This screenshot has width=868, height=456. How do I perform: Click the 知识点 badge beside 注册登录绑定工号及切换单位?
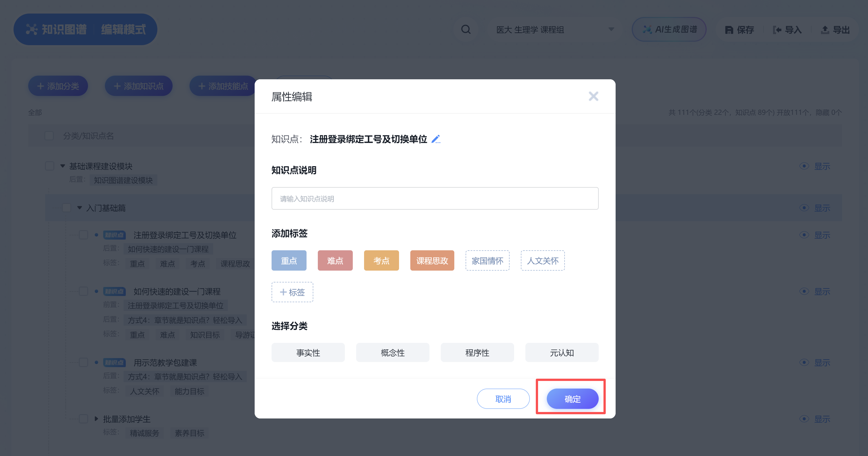114,235
